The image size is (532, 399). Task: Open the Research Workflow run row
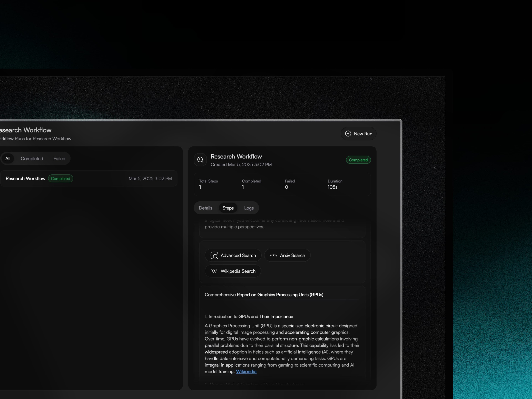point(89,178)
